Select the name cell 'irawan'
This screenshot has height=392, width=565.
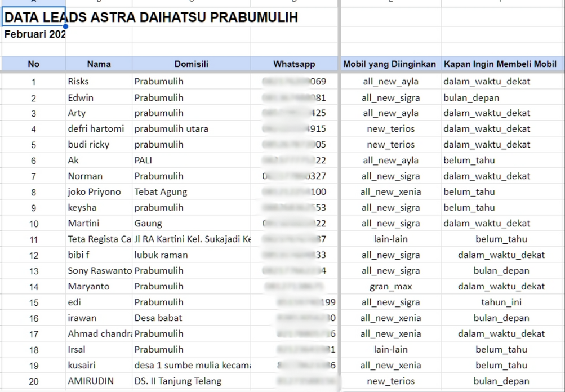pos(99,318)
